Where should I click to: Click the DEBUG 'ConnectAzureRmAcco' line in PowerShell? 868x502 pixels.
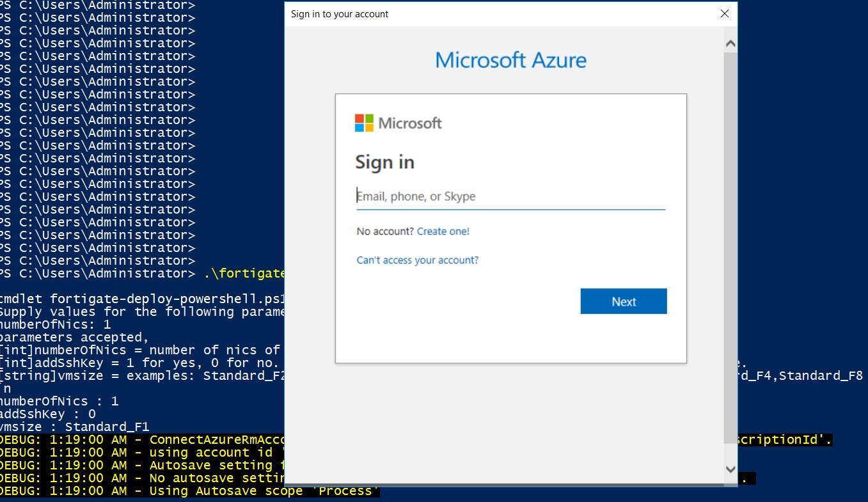(142, 440)
